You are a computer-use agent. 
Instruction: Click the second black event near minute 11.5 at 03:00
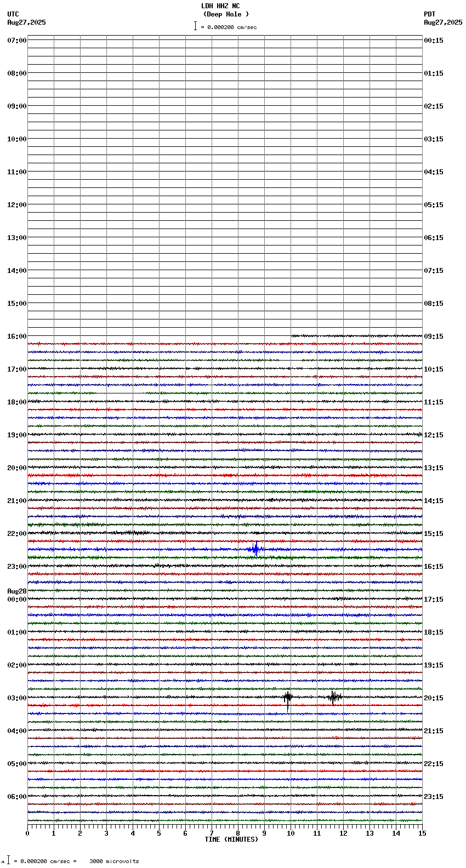pos(334,697)
